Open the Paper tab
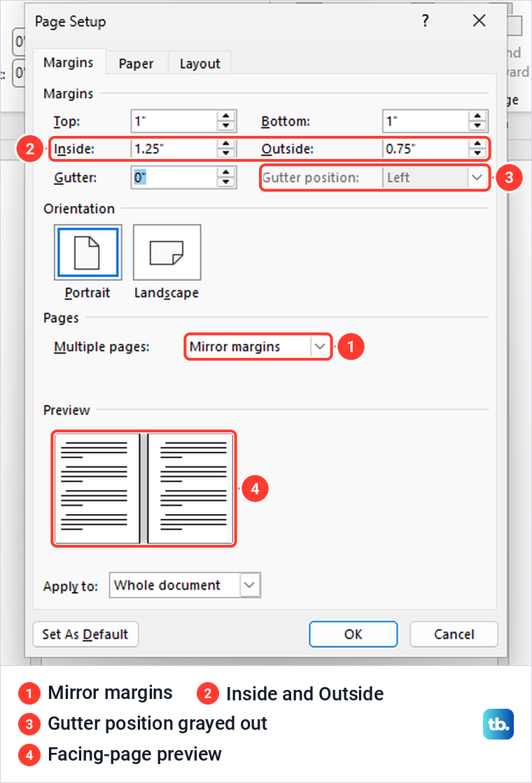Image resolution: width=532 pixels, height=783 pixels. 136,64
